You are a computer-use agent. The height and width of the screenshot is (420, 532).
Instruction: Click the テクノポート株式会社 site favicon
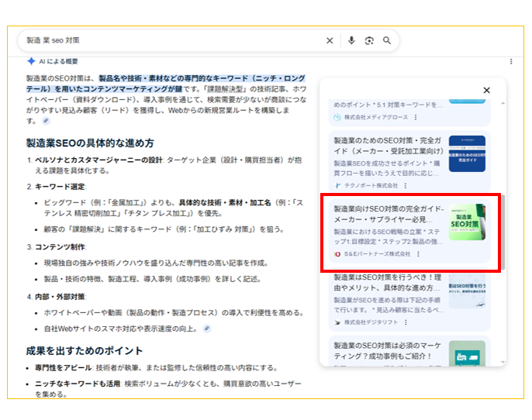click(337, 185)
